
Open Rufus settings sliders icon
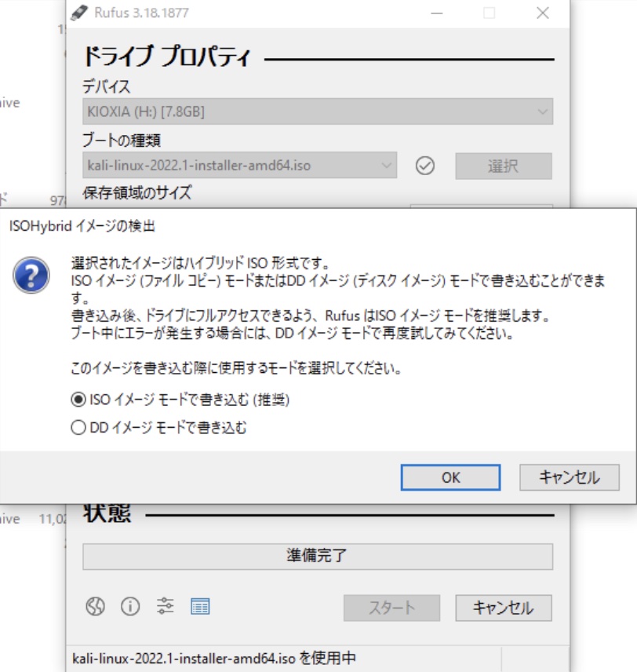165,606
